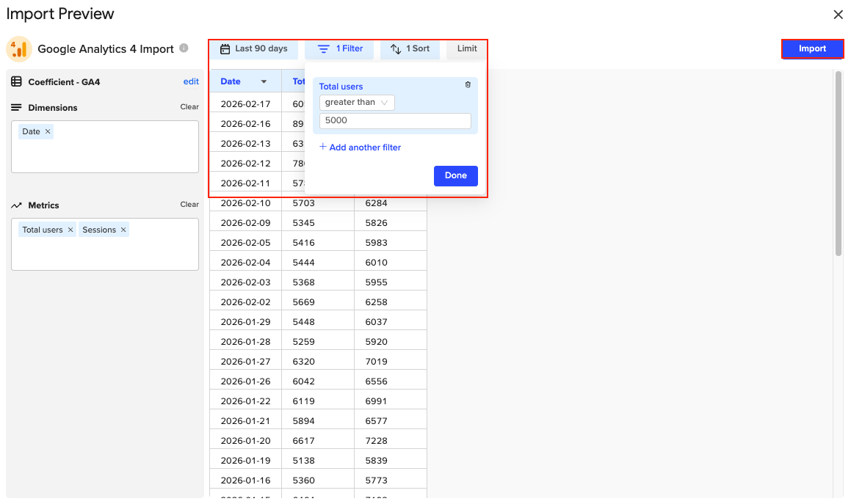The height and width of the screenshot is (504, 851).
Task: Remove the Total users metric chip
Action: (x=70, y=229)
